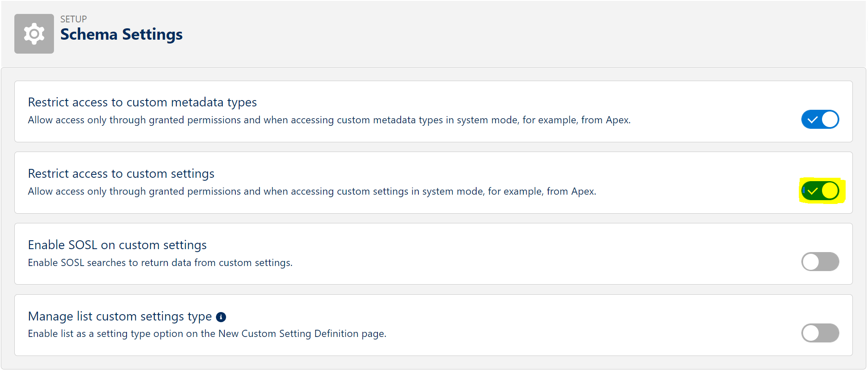
Task: Click the white knob of the SOSL toggle
Action: (811, 262)
